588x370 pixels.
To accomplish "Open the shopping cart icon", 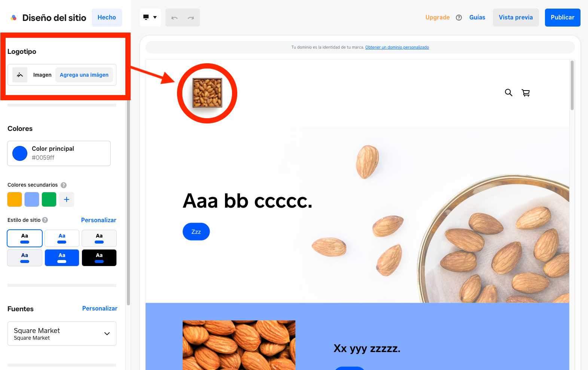I will 526,93.
